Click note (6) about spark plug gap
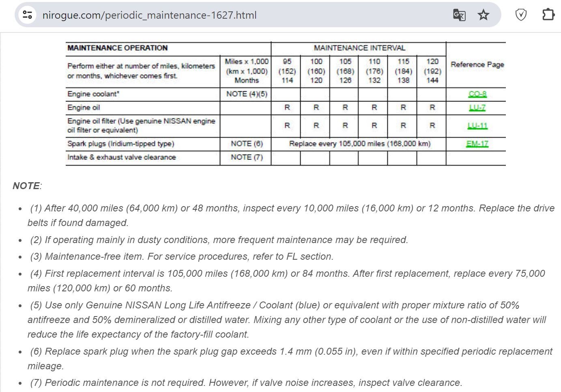This screenshot has width=561, height=392. click(x=290, y=359)
